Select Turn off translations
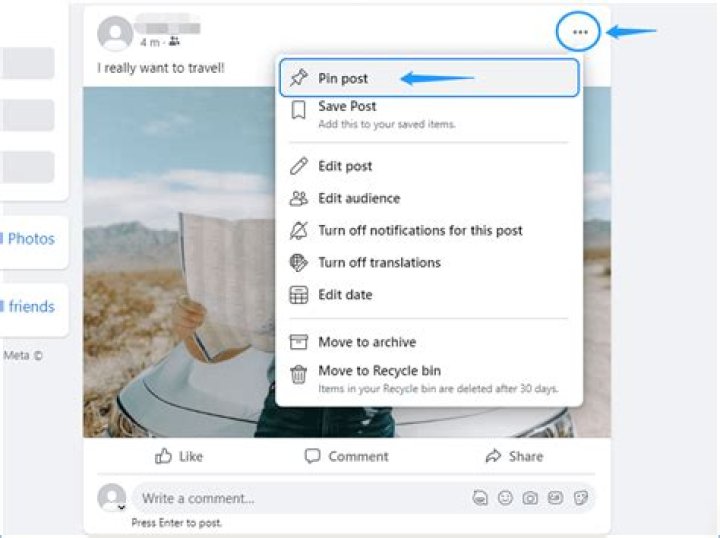This screenshot has height=538, width=720. [429, 263]
